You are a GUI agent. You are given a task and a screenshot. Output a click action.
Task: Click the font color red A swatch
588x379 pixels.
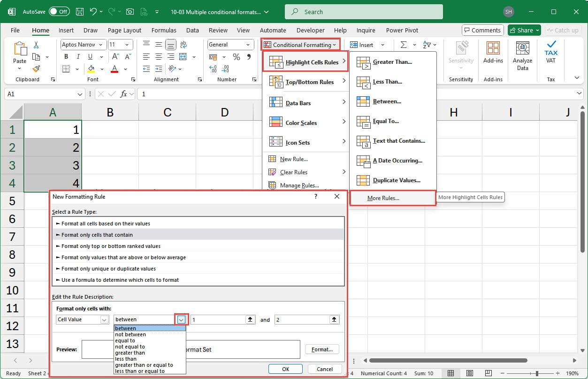[115, 69]
